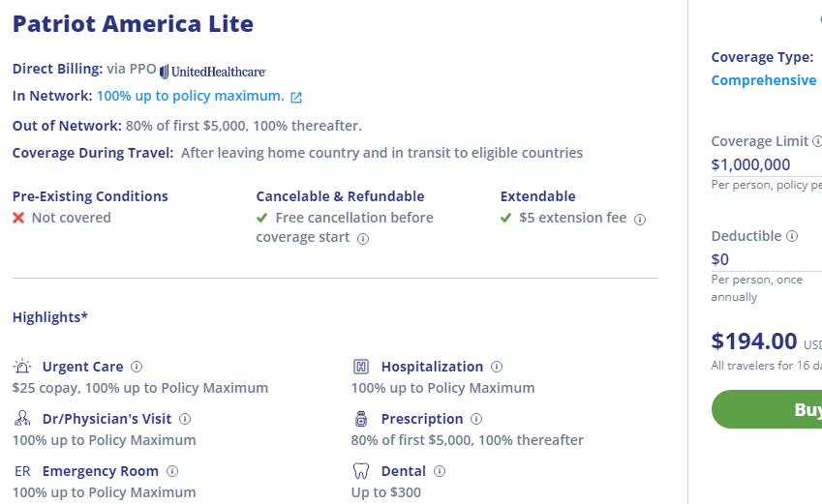822x504 pixels.
Task: Click info icon next to Urgent Care
Action: pyautogui.click(x=137, y=367)
